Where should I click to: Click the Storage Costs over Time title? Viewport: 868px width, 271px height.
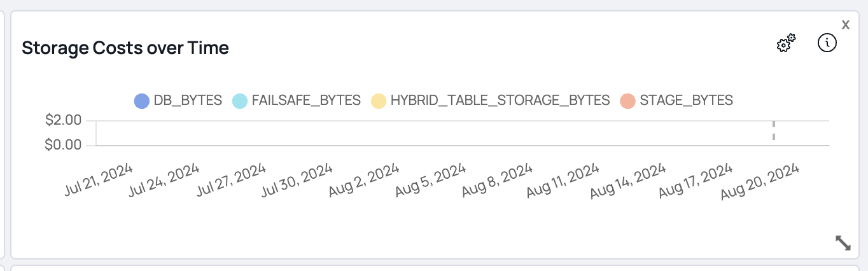(x=125, y=48)
